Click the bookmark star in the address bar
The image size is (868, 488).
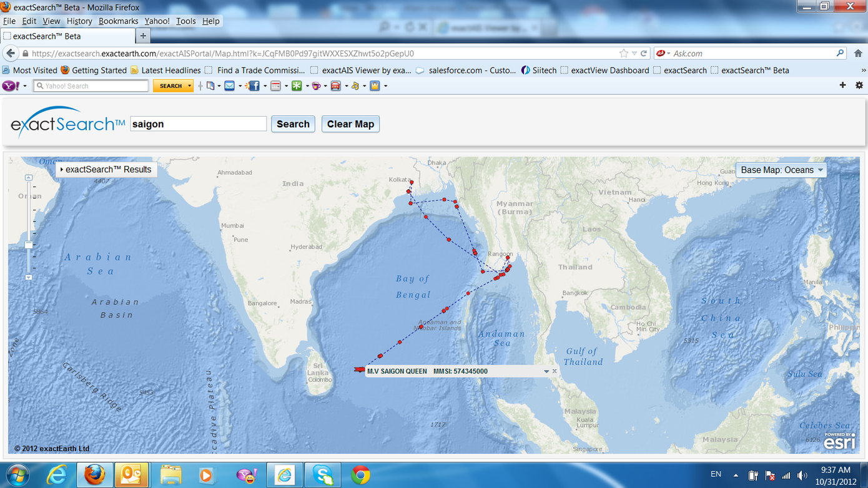pyautogui.click(x=623, y=54)
